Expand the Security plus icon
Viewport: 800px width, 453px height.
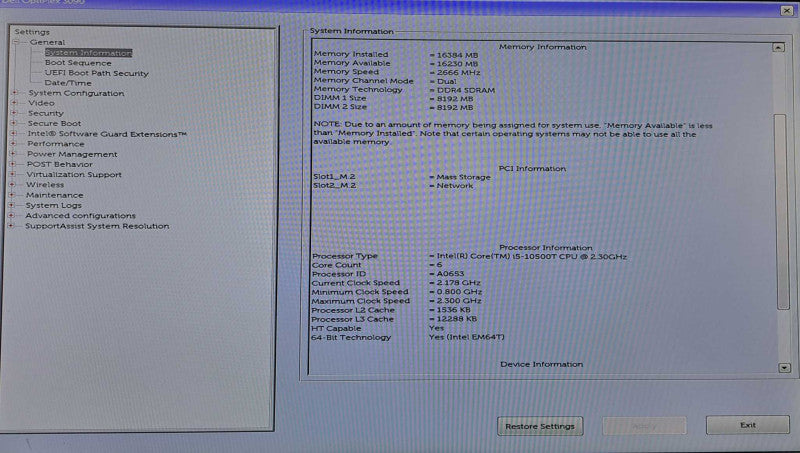pos(14,113)
